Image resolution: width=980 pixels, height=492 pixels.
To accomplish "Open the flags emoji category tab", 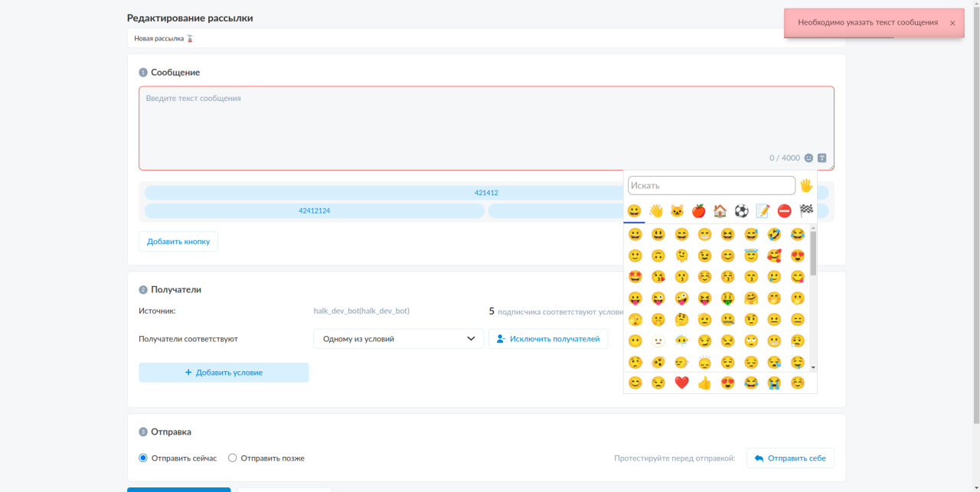I will pyautogui.click(x=805, y=211).
